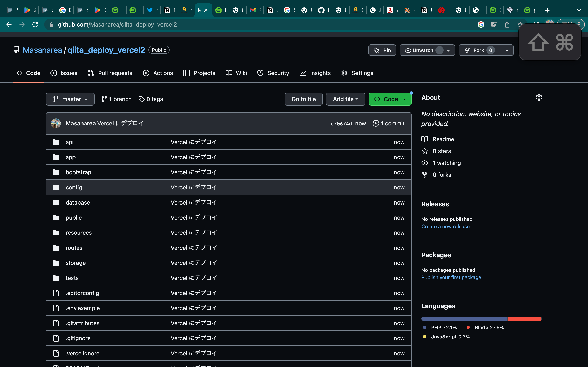Open the Wiki book icon
Screen dimensions: 588x367
(228, 73)
